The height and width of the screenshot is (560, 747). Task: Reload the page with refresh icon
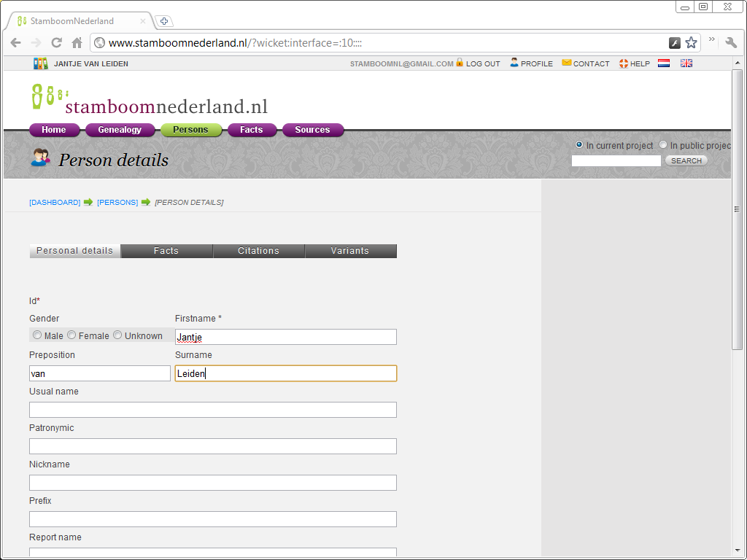(x=57, y=43)
